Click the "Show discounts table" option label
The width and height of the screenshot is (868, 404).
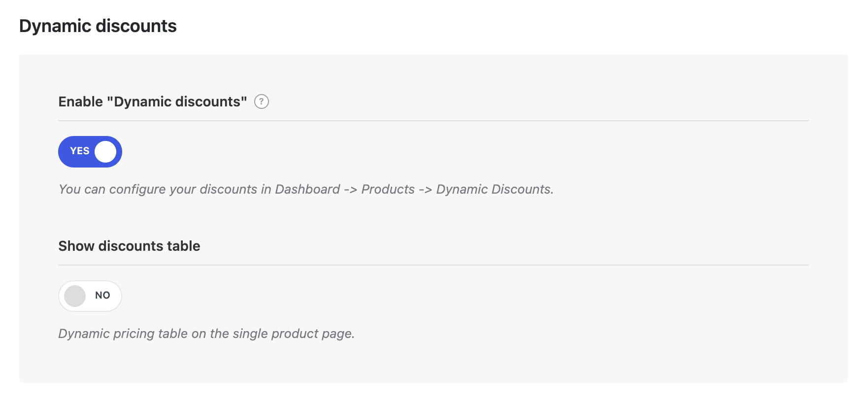tap(129, 246)
